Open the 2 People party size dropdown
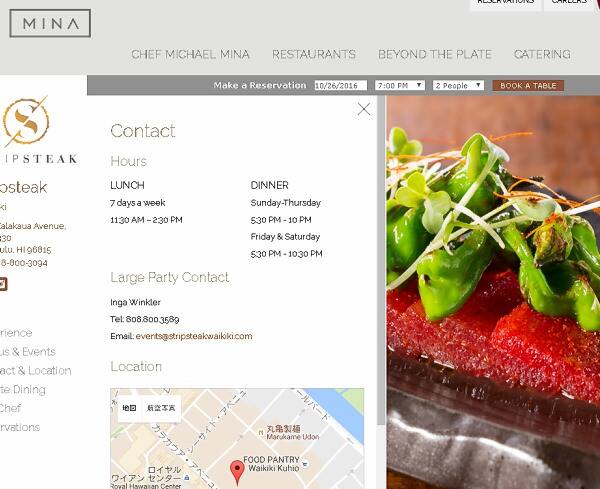The width and height of the screenshot is (600, 489). (x=458, y=85)
